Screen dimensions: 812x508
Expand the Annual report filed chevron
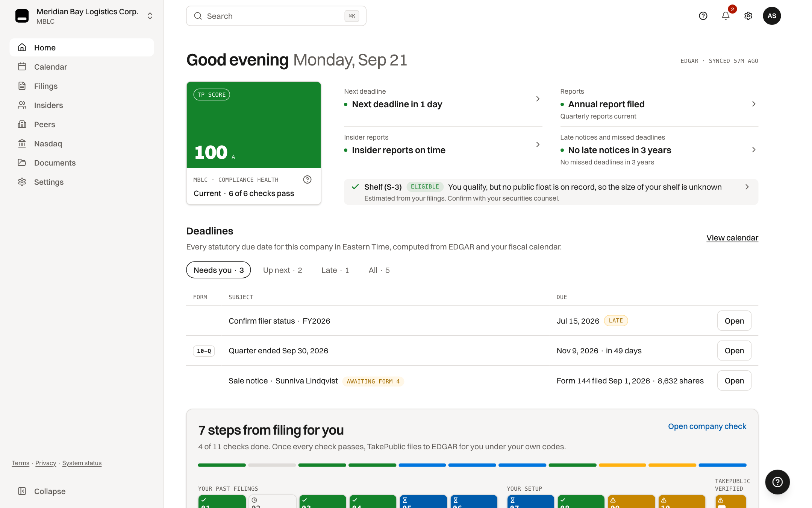tap(753, 104)
